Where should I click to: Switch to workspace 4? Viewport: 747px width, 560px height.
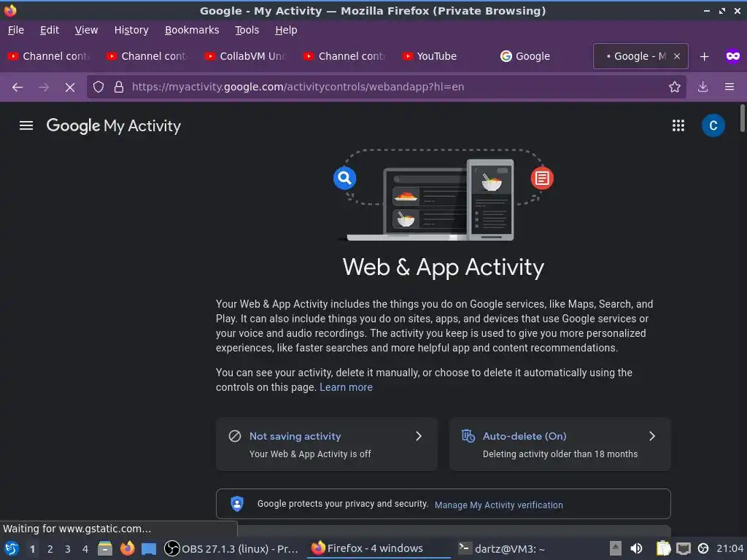coord(85,549)
